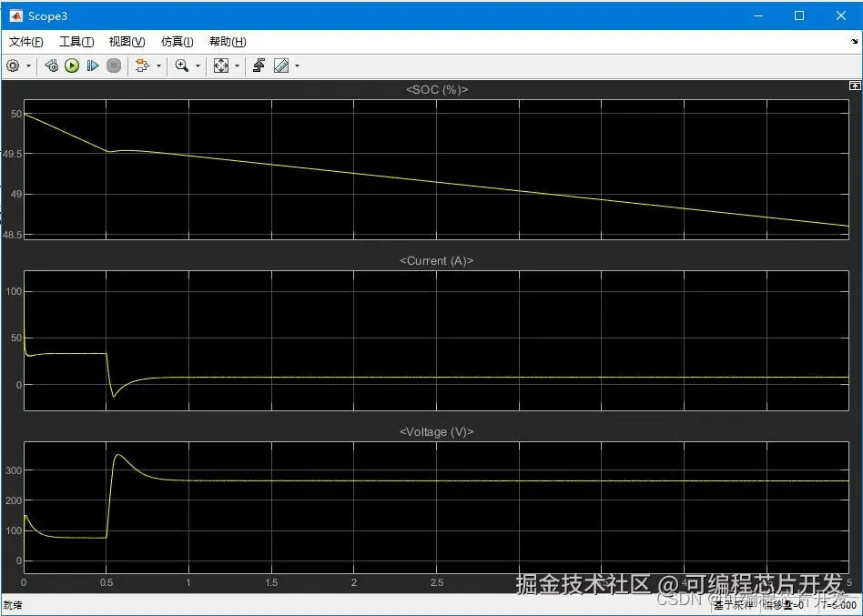Expand the configuration gear dropdown arrow
Viewport: 863px width, 616px height.
point(28,66)
